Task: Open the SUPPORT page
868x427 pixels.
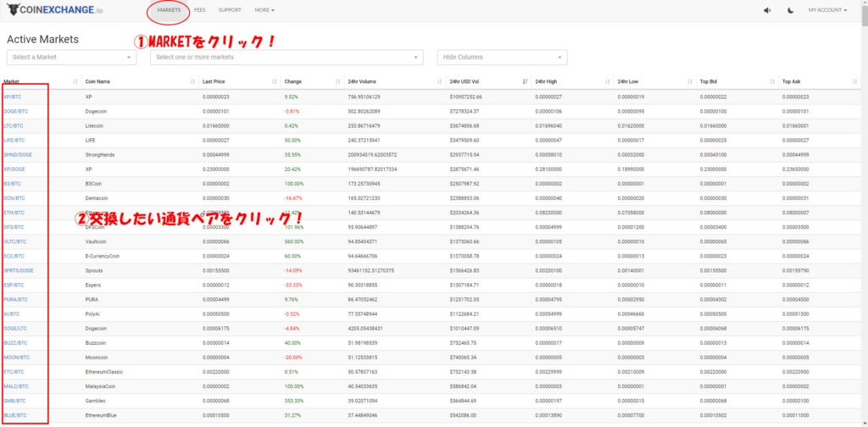Action: (230, 10)
